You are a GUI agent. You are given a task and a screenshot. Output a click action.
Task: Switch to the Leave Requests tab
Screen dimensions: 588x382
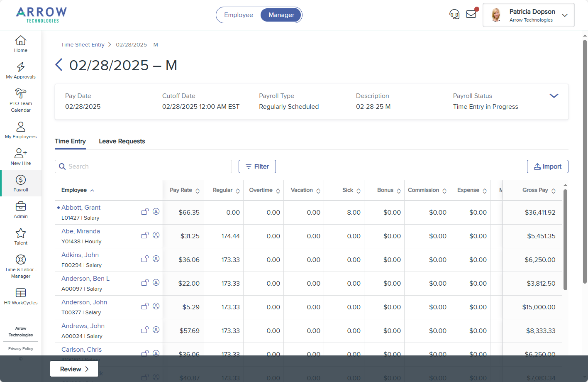pyautogui.click(x=122, y=141)
